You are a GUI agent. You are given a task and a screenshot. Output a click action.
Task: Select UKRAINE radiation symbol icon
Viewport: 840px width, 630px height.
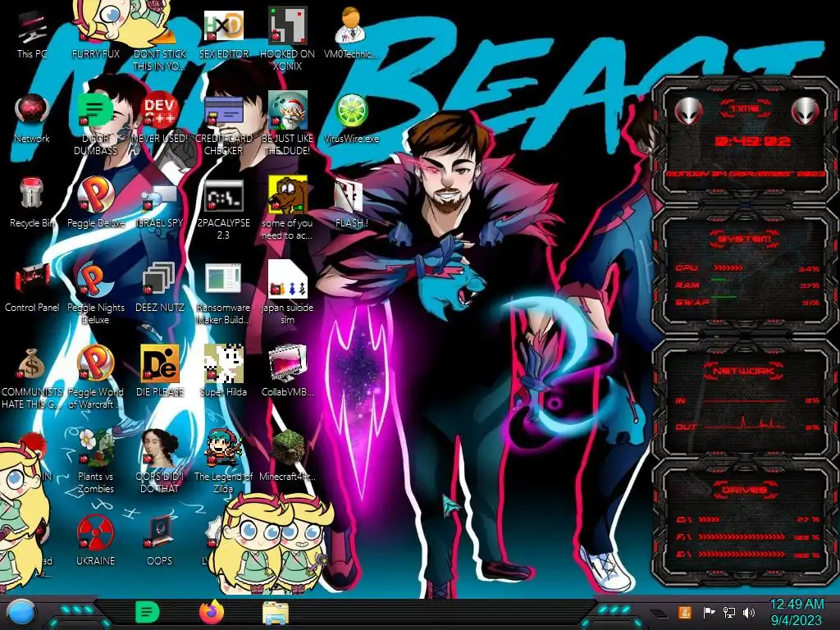click(96, 540)
